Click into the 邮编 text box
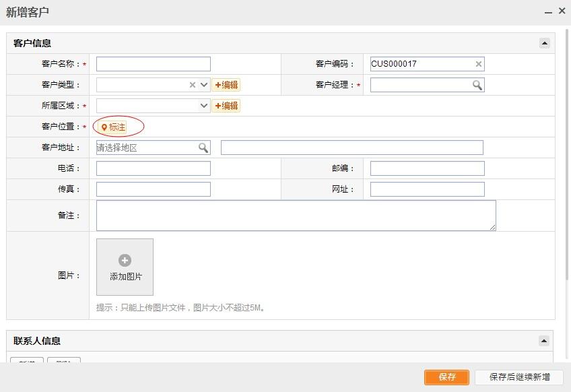The width and height of the screenshot is (571, 392). pyautogui.click(x=427, y=168)
